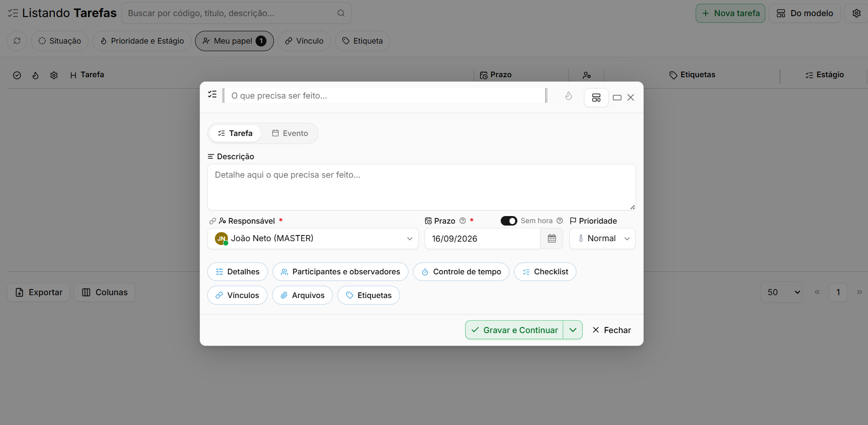Screen dimensions: 868x425
Task: Click the task title field
Action: click(385, 96)
